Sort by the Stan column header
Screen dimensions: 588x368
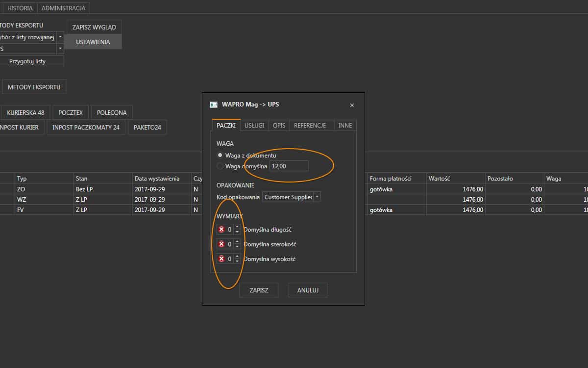coord(103,178)
